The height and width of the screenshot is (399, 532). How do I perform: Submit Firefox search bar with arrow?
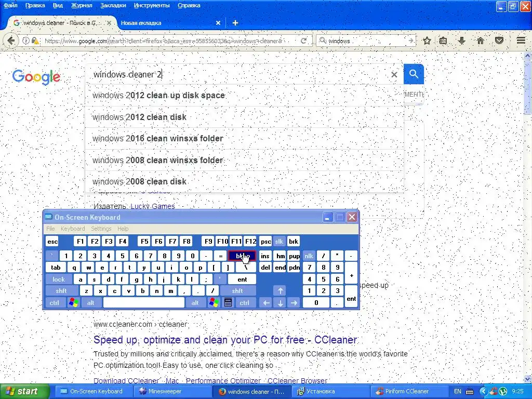click(411, 41)
